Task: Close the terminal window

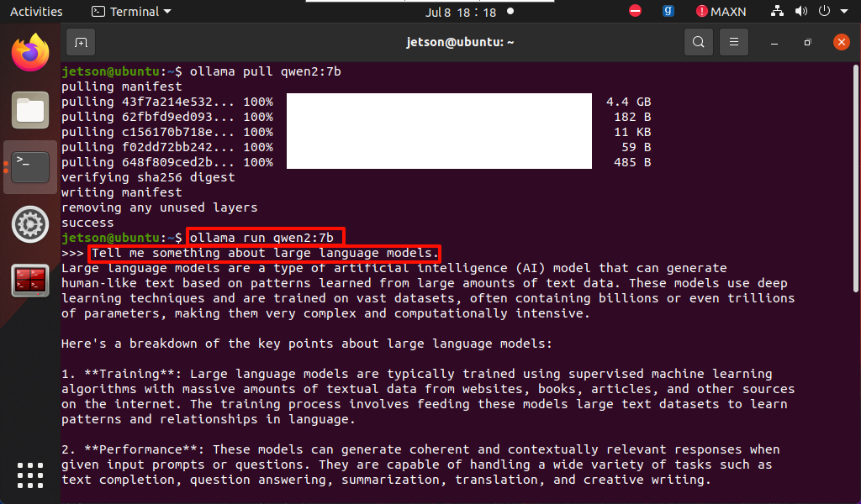Action: pyautogui.click(x=841, y=42)
